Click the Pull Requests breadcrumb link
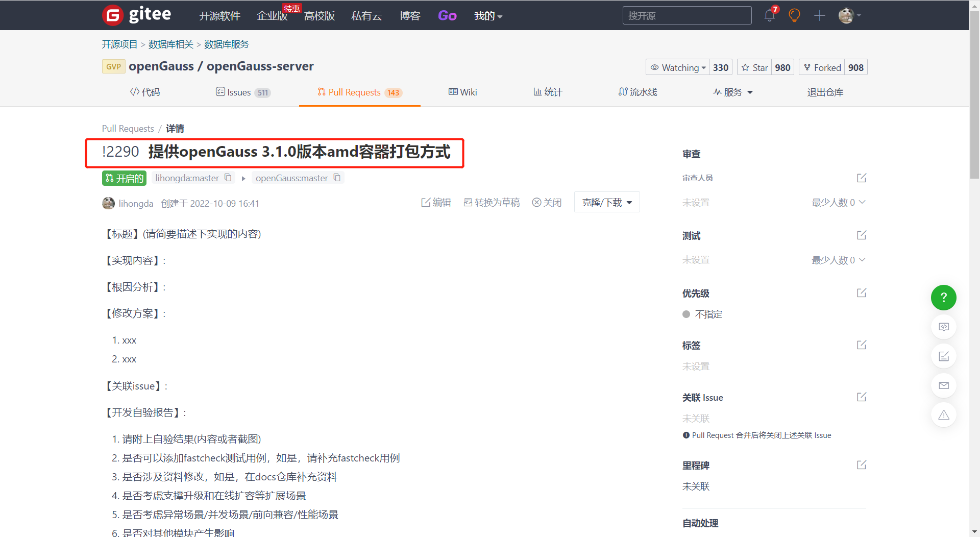 pos(128,129)
